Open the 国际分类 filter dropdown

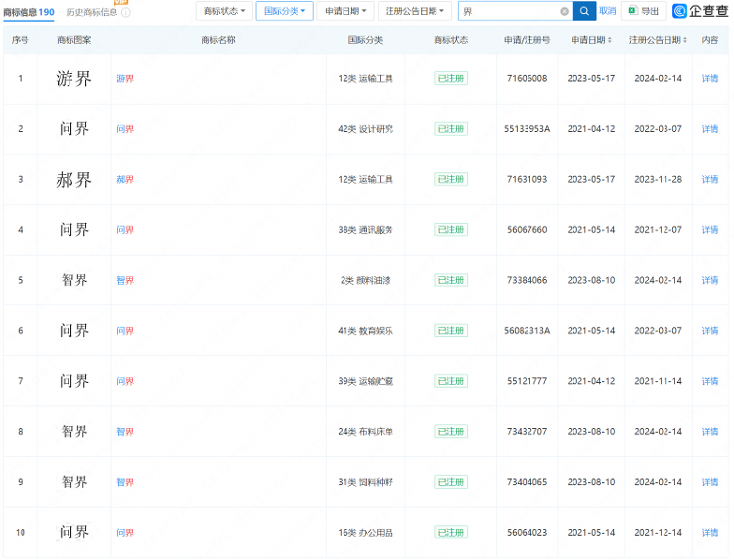(285, 11)
